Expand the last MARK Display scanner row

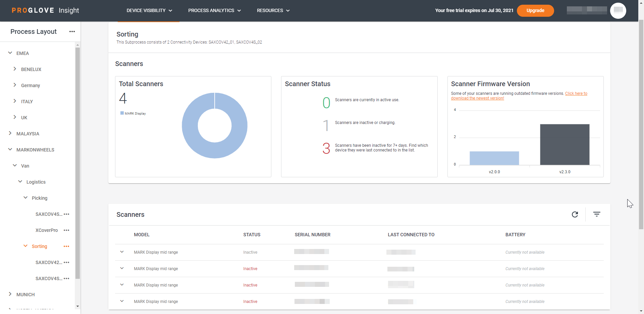click(x=122, y=301)
